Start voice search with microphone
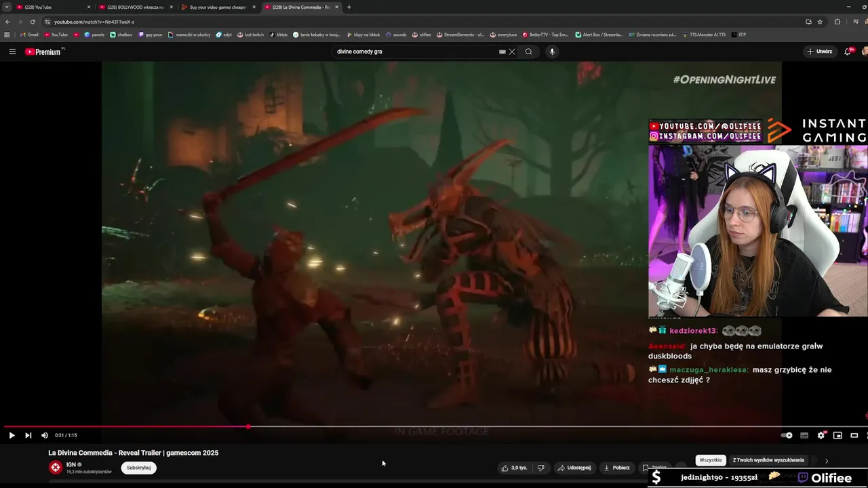868x488 pixels. coord(552,52)
